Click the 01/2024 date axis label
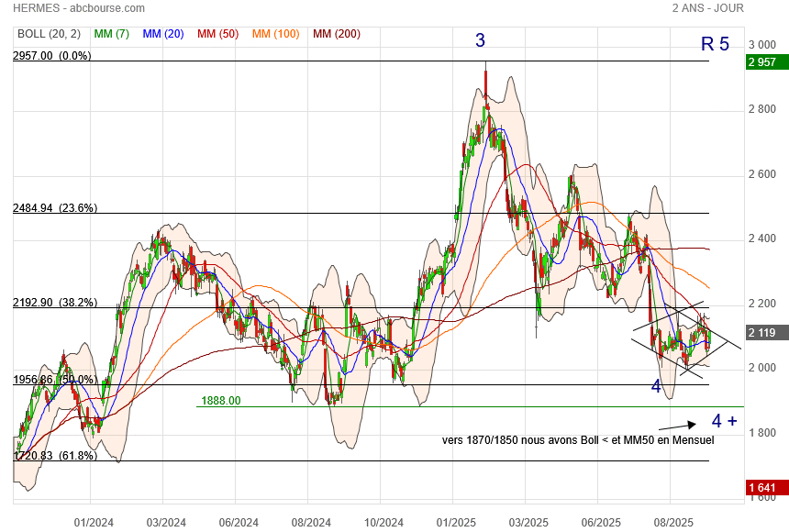Viewport: 789px width, 532px height. 94,523
